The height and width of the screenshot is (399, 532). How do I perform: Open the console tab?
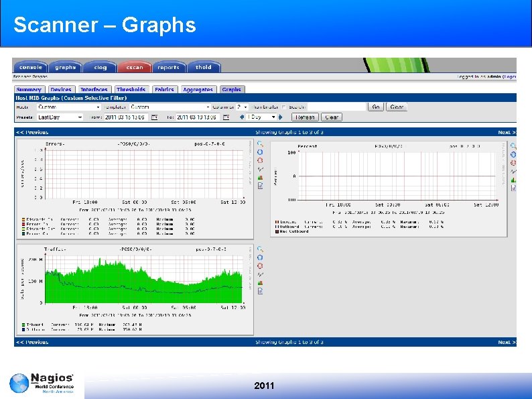point(31,67)
